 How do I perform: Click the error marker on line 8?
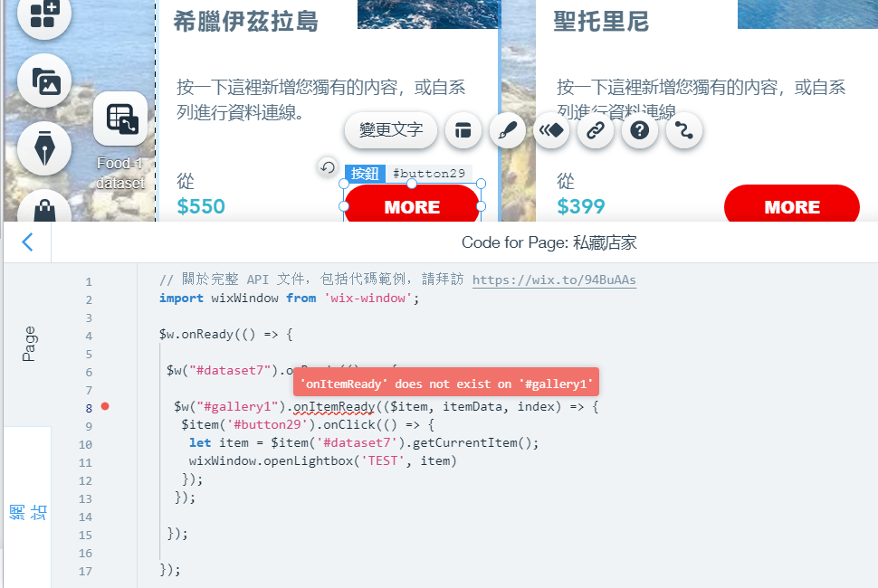[x=105, y=406]
